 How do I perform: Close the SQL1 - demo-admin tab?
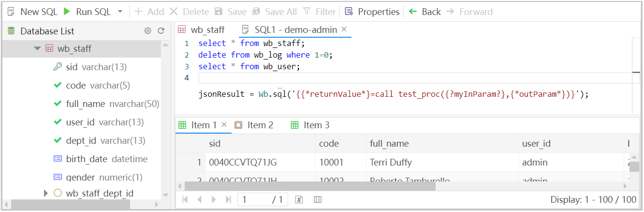[344, 30]
